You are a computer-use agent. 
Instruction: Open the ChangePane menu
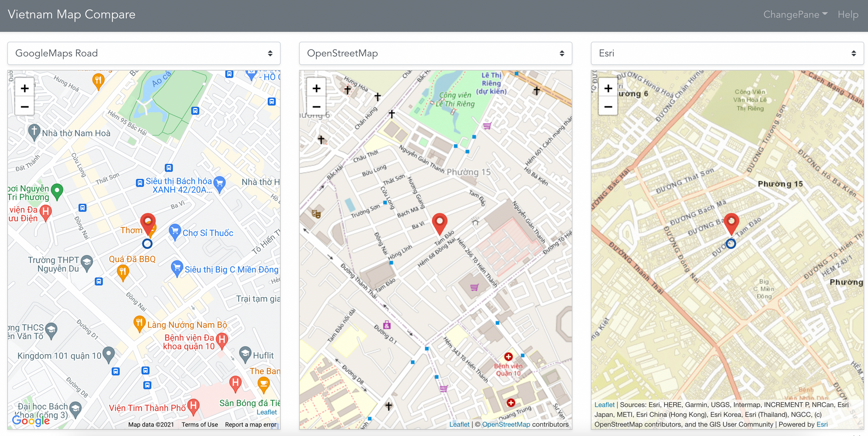(795, 15)
